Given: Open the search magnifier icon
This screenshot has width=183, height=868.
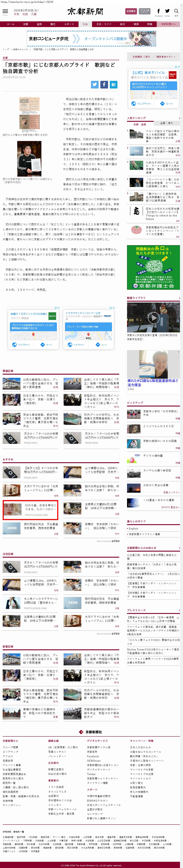Looking at the screenshot, I should (x=176, y=11).
